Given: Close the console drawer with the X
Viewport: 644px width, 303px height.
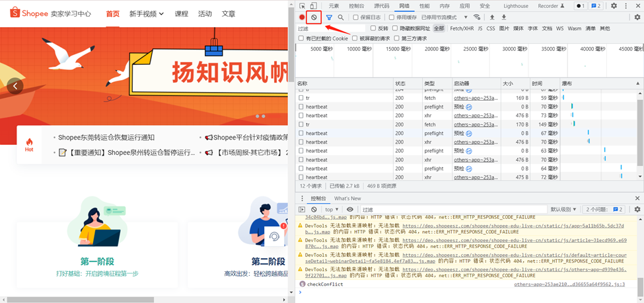Looking at the screenshot, I should pos(637,198).
